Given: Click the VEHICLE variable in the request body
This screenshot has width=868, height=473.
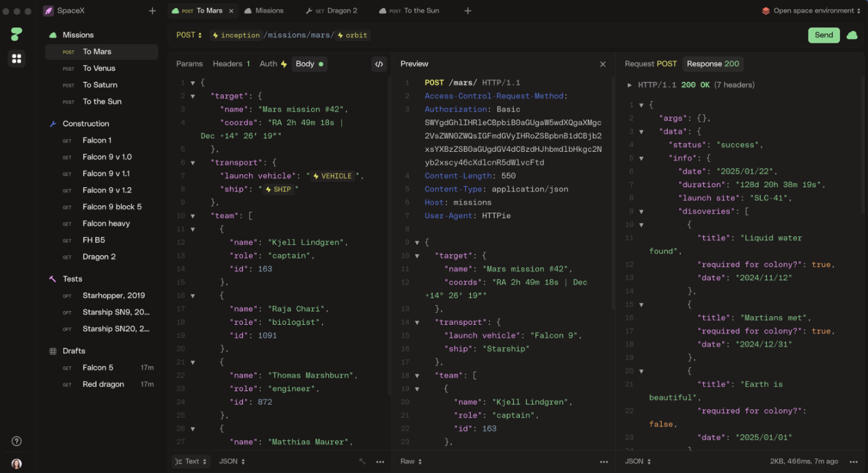Looking at the screenshot, I should click(x=332, y=176).
